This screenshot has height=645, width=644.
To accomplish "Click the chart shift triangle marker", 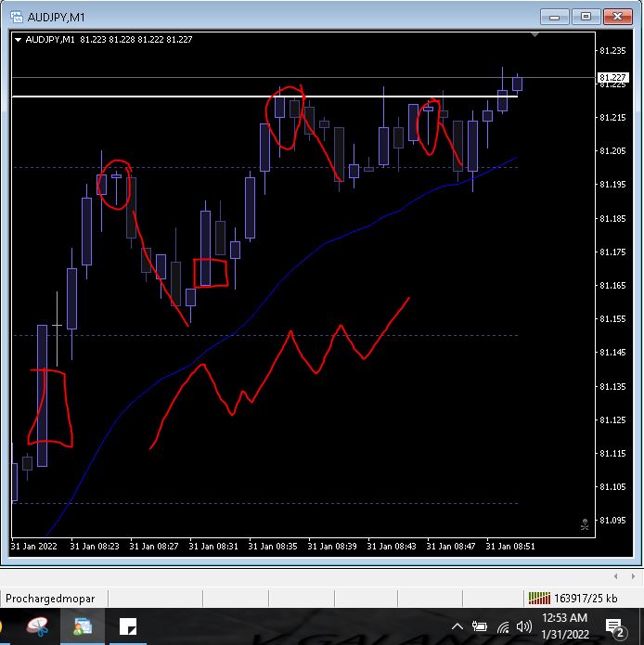I will [535, 34].
